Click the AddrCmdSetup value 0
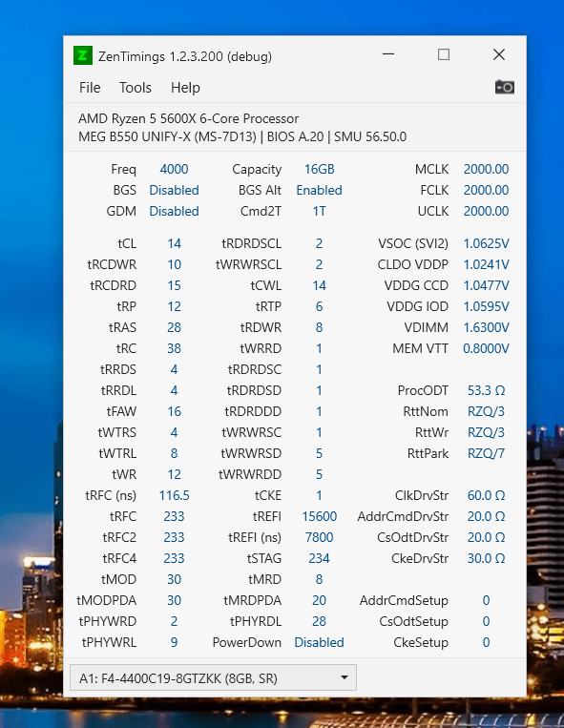Image resolution: width=564 pixels, height=728 pixels. pos(486,600)
